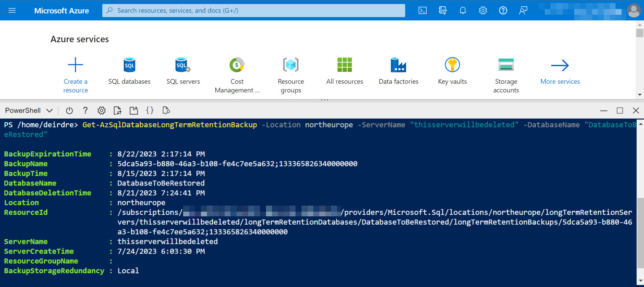Click the BackupTime value 8/15/2023 2:17:14 PM
Viewport: 644px width, 287px height.
(x=161, y=173)
